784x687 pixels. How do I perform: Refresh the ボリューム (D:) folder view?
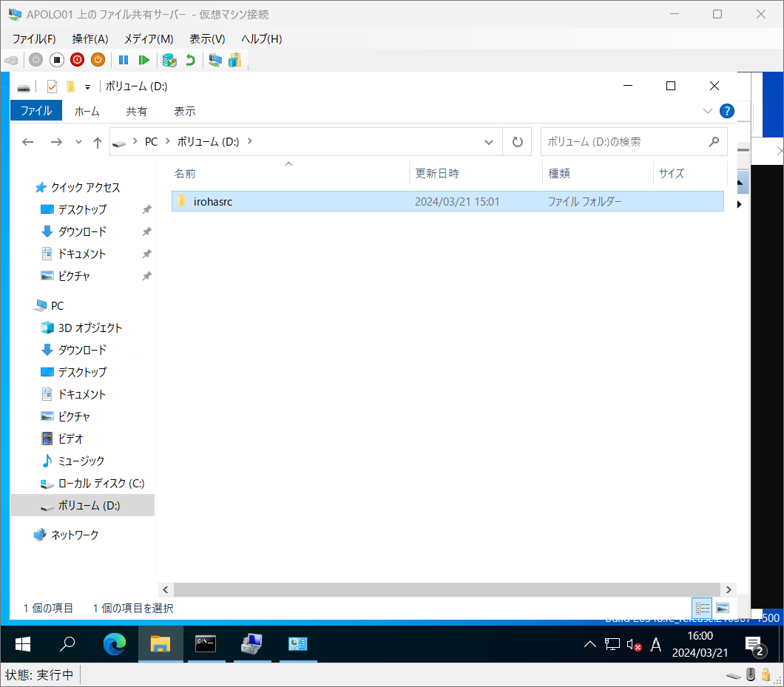(518, 142)
